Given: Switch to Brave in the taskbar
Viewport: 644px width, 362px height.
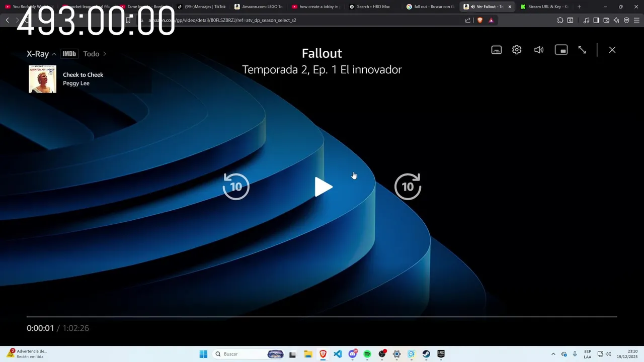Looking at the screenshot, I should click(323, 354).
